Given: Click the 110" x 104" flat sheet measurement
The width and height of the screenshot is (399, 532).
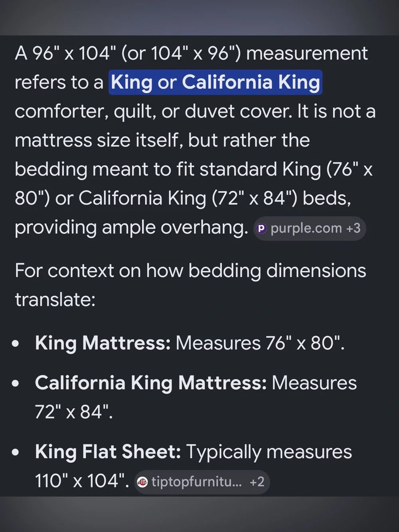Looking at the screenshot, I should [82, 481].
